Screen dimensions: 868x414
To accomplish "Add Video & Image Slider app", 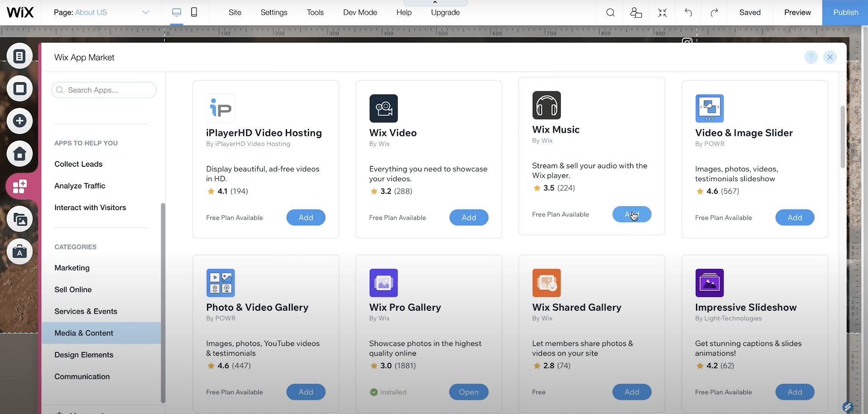I will tap(795, 217).
